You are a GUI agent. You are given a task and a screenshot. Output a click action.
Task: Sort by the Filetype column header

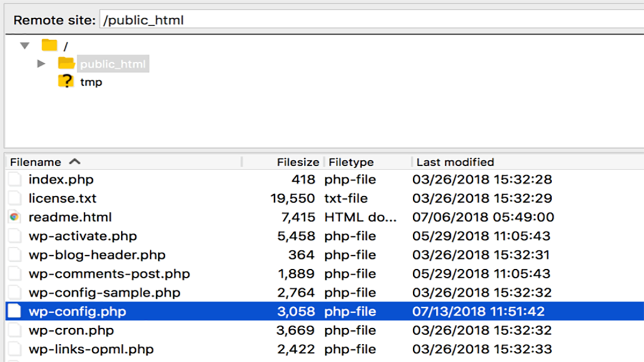pyautogui.click(x=351, y=162)
